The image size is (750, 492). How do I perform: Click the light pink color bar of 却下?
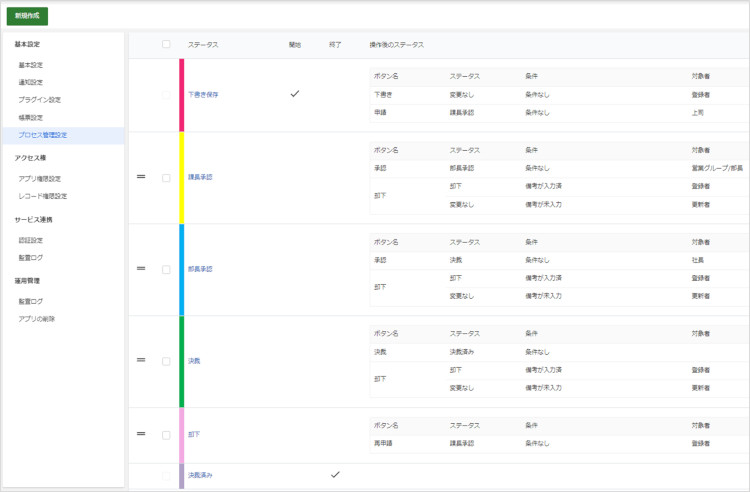pyautogui.click(x=182, y=435)
